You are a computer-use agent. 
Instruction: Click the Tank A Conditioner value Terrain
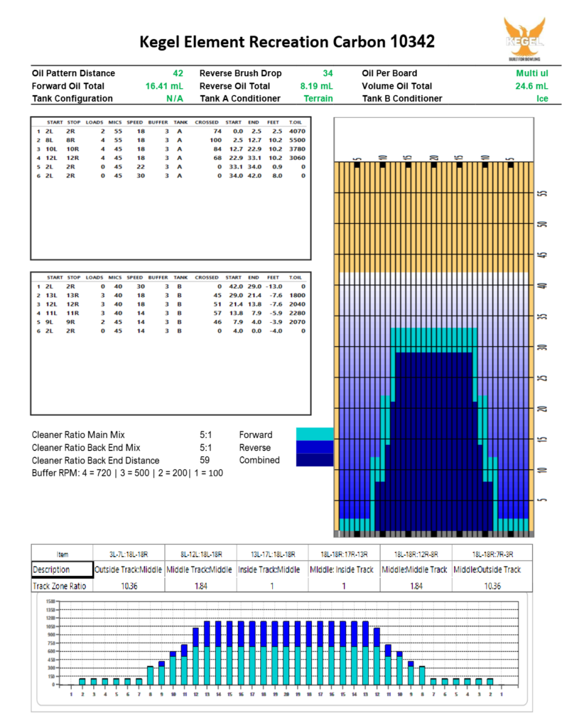(318, 99)
